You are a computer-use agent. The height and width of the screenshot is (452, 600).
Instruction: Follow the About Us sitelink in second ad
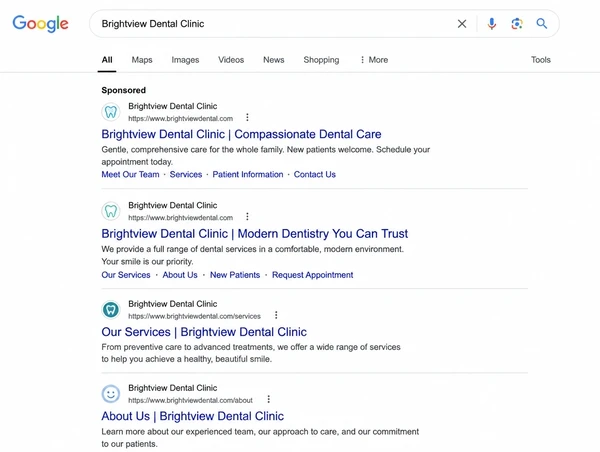[180, 275]
